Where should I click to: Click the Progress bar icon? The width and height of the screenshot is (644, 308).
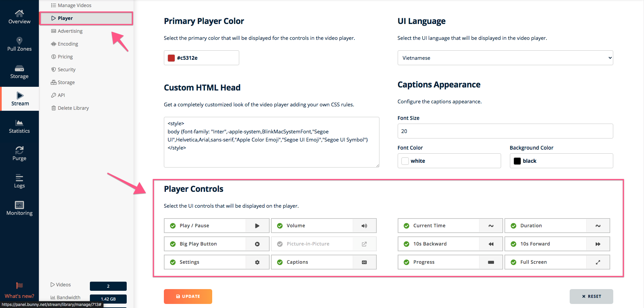[491, 262]
